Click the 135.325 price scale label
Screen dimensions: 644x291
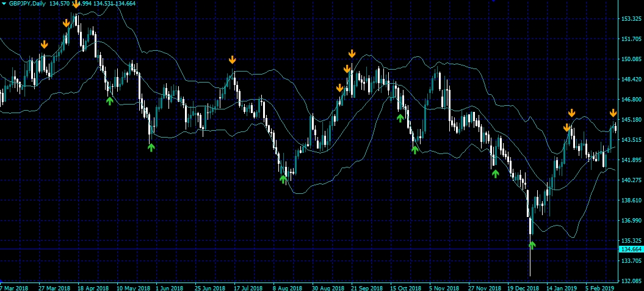click(631, 241)
